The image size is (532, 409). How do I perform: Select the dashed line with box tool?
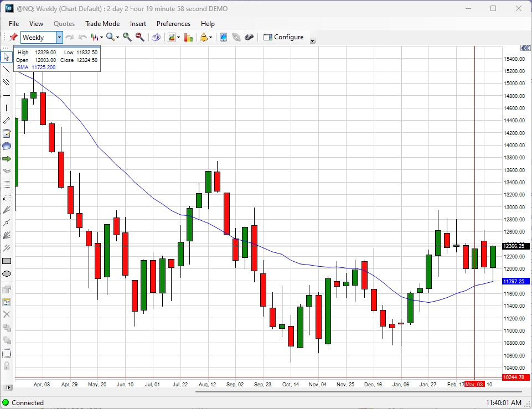(7, 222)
